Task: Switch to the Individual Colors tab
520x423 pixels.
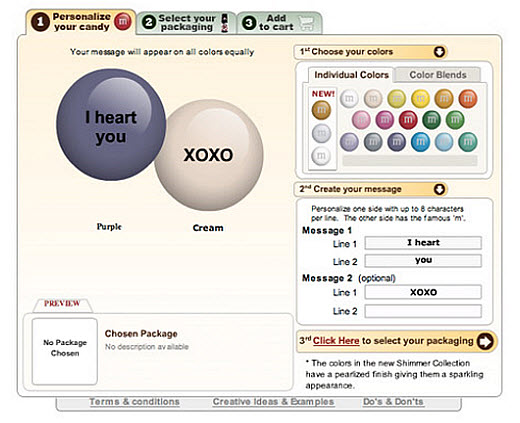Action: pyautogui.click(x=351, y=75)
